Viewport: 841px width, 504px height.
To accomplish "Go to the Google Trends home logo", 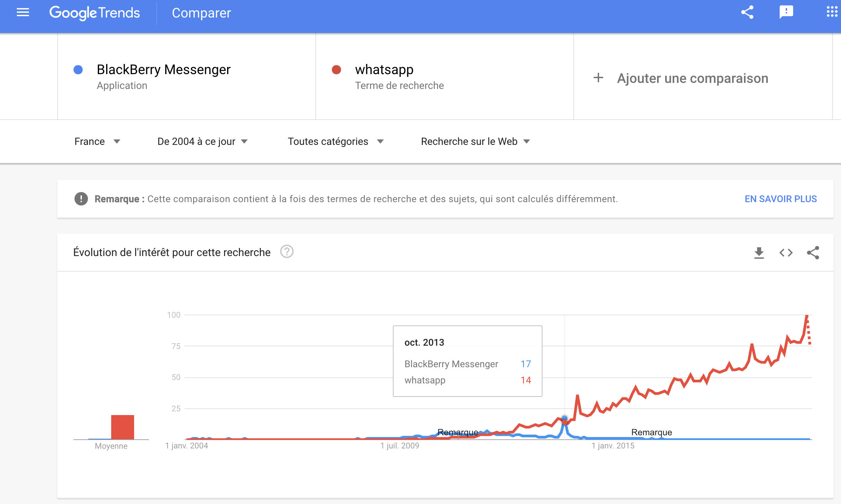I will [x=94, y=13].
